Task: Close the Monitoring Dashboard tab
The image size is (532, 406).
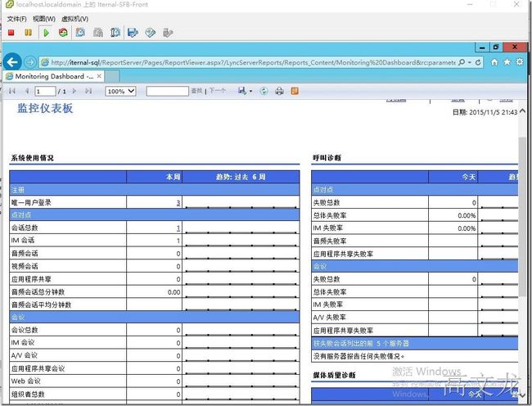Action: [x=99, y=76]
